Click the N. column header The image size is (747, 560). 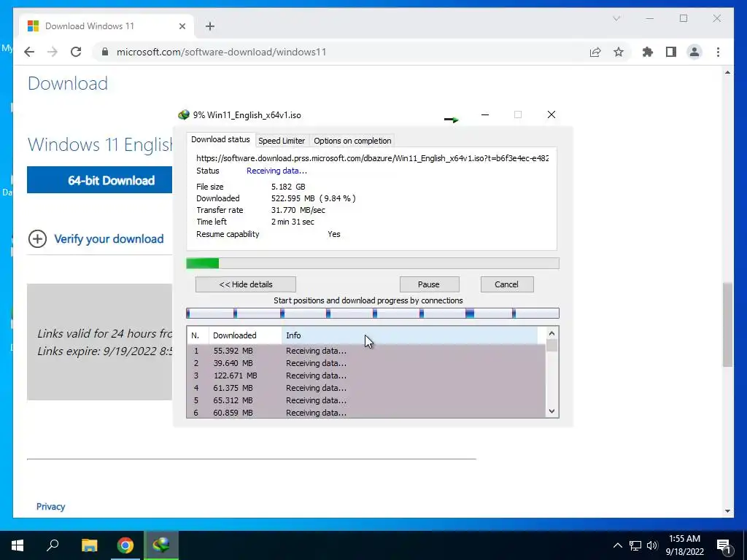point(198,335)
